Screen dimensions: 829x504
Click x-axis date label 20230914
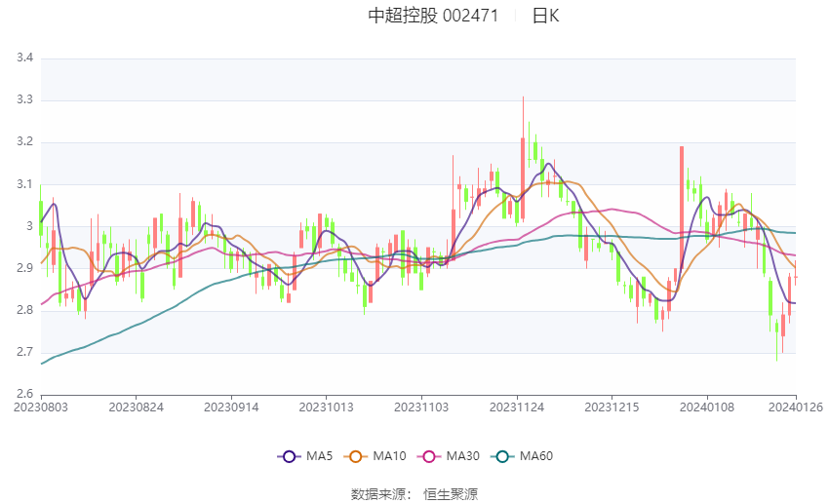pos(231,407)
